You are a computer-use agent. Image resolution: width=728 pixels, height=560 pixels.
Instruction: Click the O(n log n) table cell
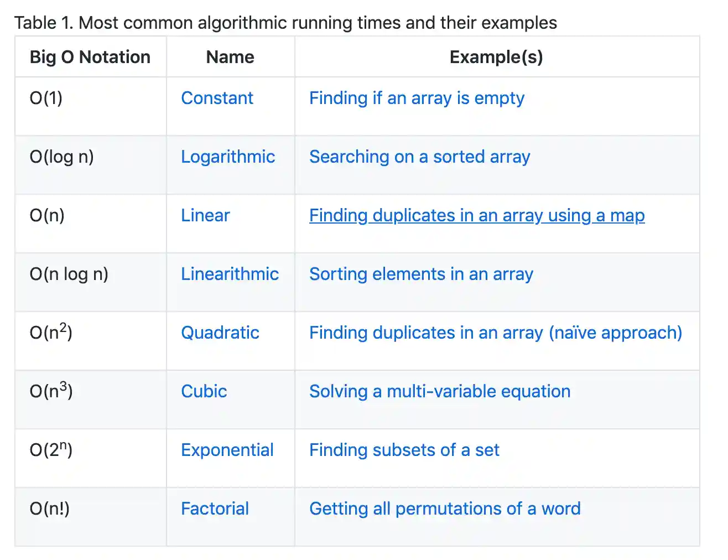coord(69,274)
